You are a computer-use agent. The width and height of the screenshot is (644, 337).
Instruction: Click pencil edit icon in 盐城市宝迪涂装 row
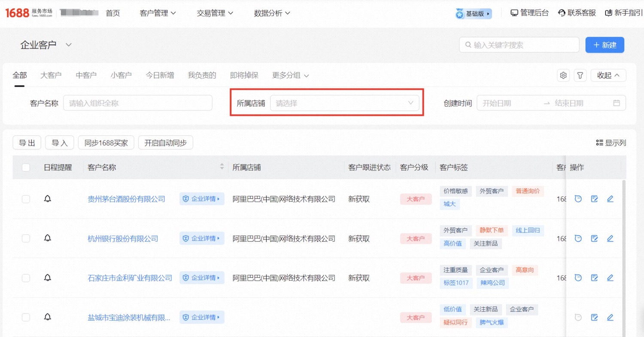coord(610,317)
